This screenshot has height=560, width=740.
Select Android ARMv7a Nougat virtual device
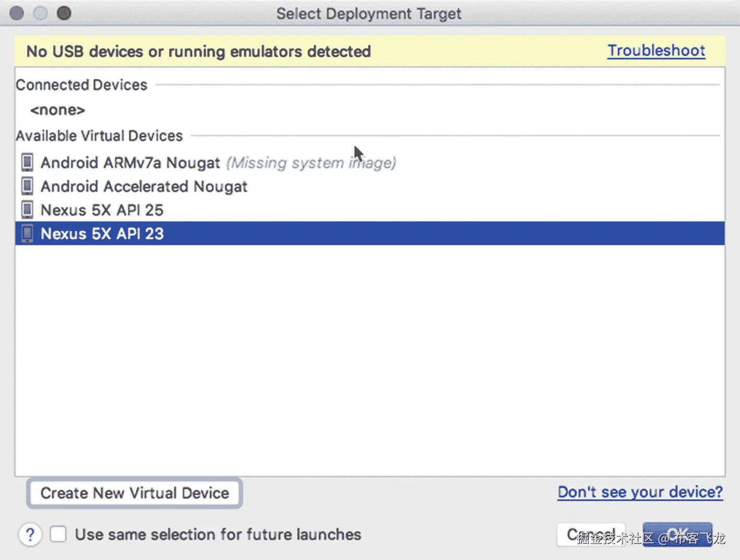click(x=130, y=163)
